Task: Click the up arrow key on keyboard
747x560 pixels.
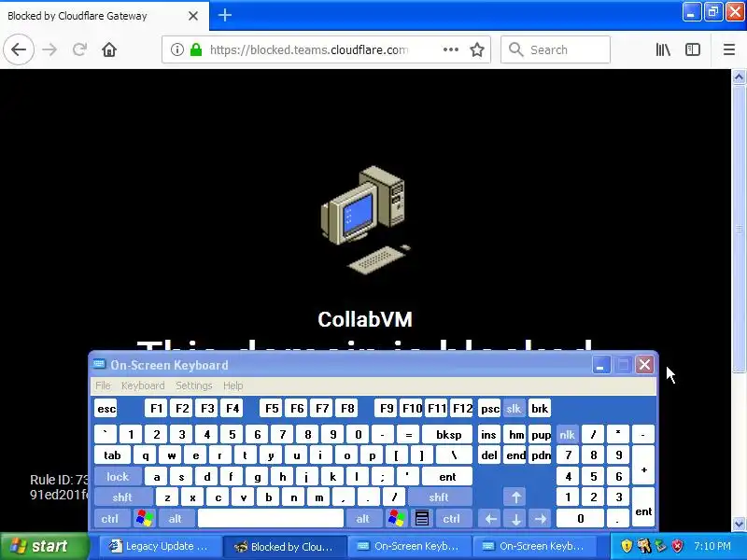Action: 515,497
